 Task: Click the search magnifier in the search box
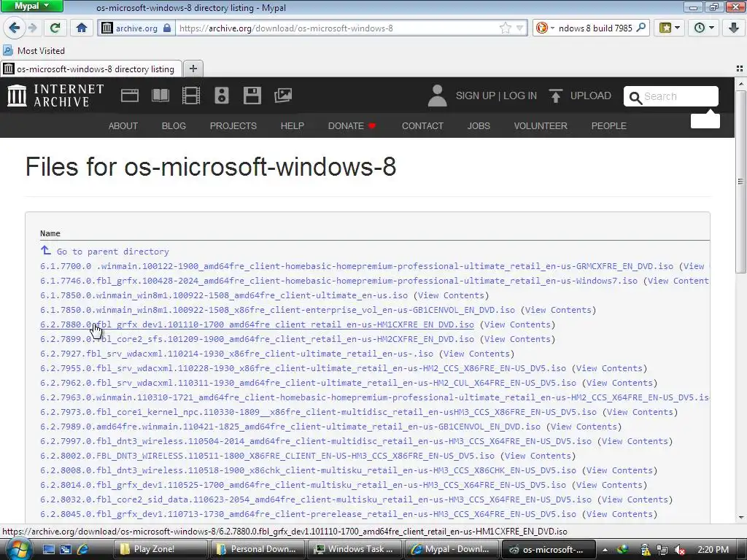[x=641, y=28]
